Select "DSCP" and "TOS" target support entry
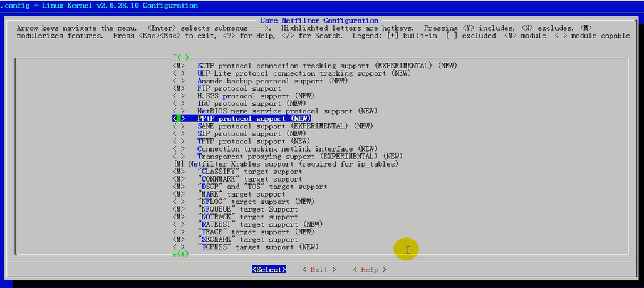The height and width of the screenshot is (288, 644). 250,187
